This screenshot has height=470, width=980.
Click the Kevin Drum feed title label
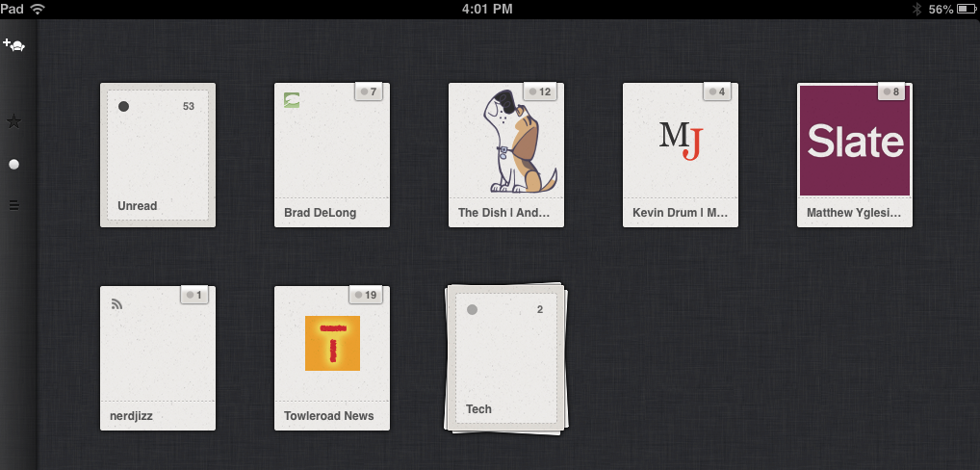coord(680,213)
